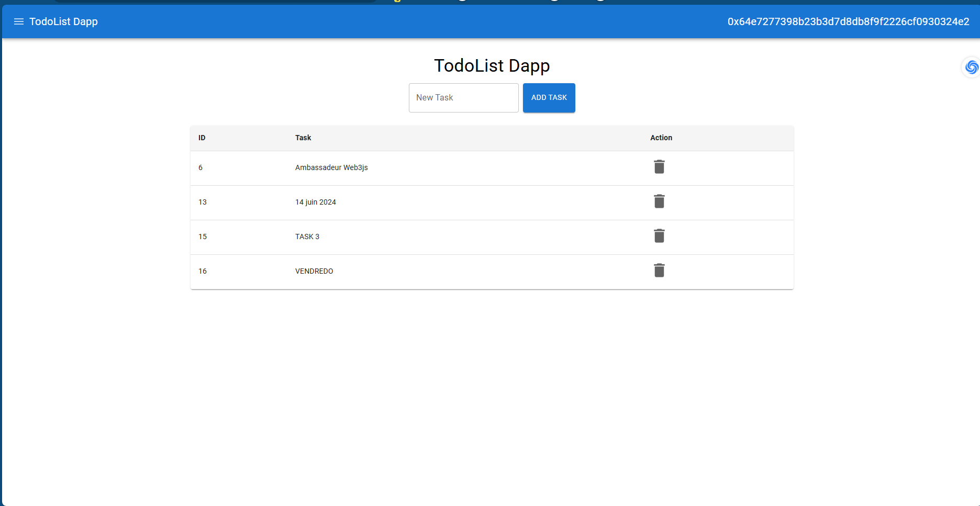This screenshot has width=980, height=506.
Task: Click the ID column header
Action: pos(202,138)
